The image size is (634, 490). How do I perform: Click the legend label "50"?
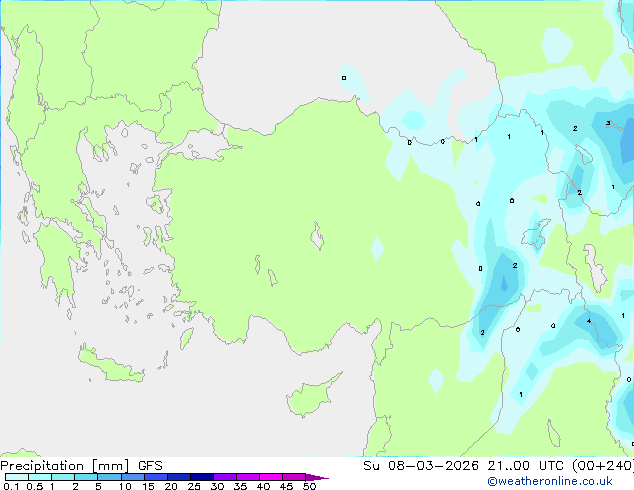[x=309, y=486]
